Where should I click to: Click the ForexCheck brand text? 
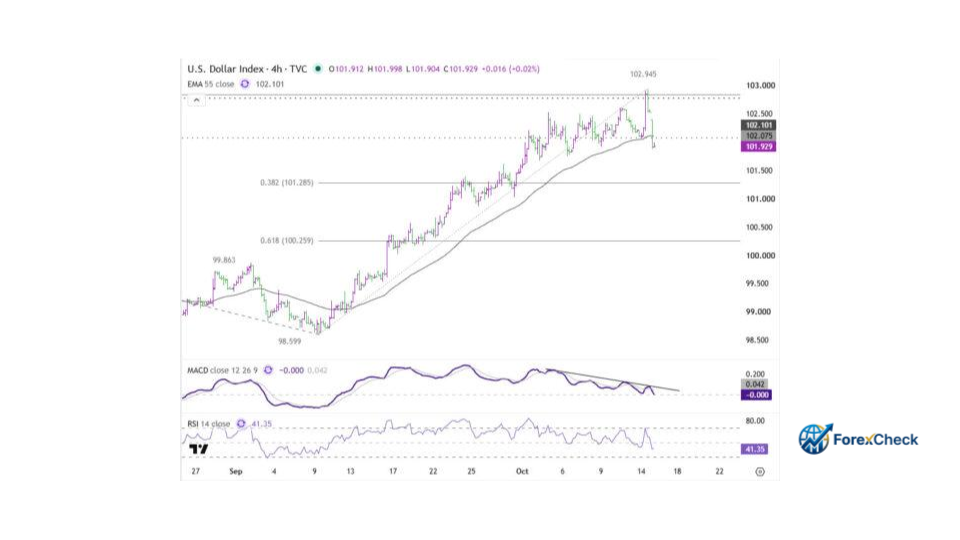[x=876, y=440]
